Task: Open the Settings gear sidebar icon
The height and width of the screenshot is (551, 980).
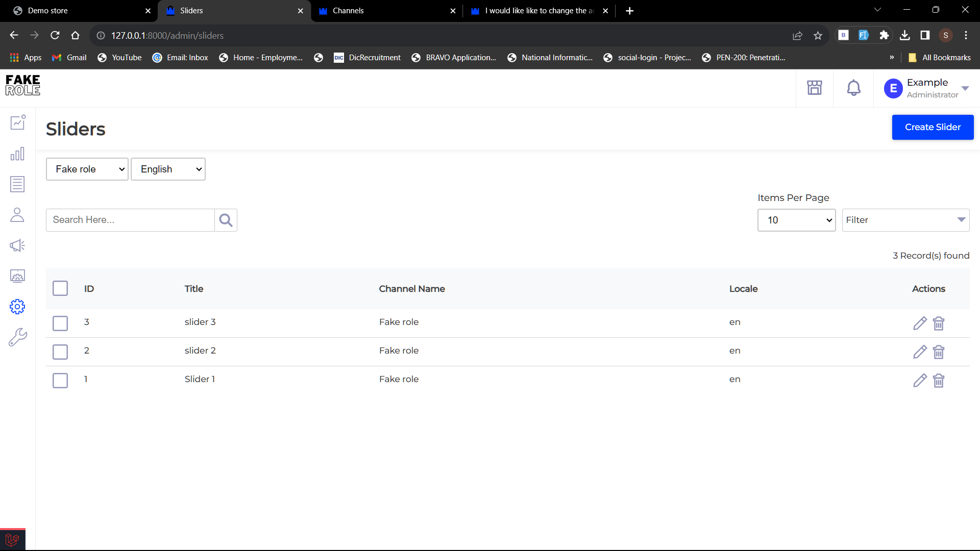Action: point(17,307)
